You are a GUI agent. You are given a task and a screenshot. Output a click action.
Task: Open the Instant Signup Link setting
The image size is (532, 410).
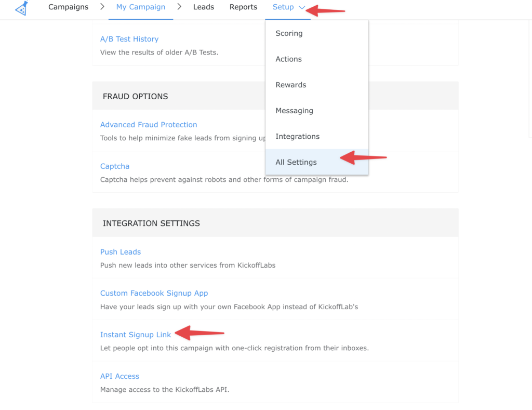click(136, 335)
